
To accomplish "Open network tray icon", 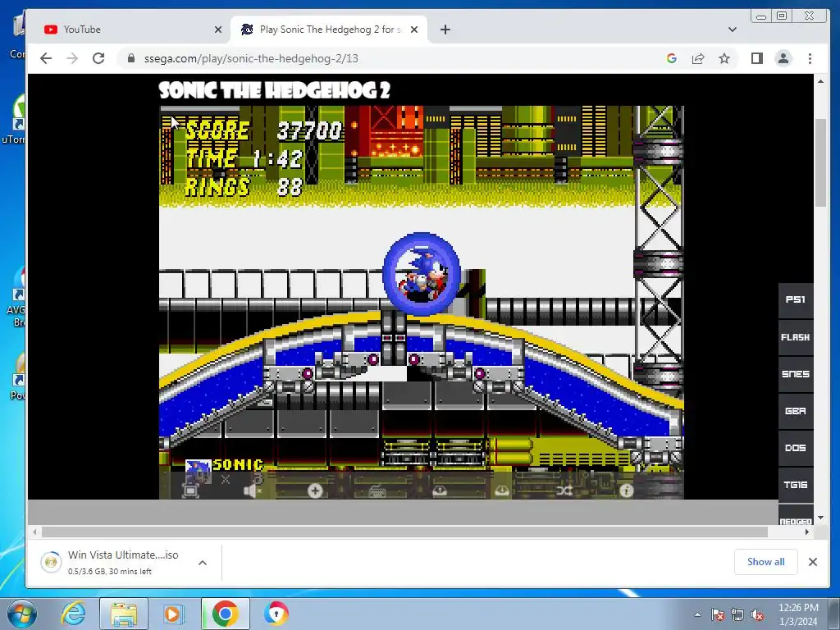I will (x=737, y=615).
